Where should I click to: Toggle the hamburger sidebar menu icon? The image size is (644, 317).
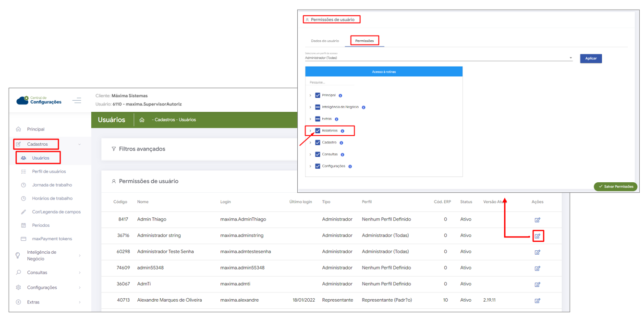click(x=77, y=101)
